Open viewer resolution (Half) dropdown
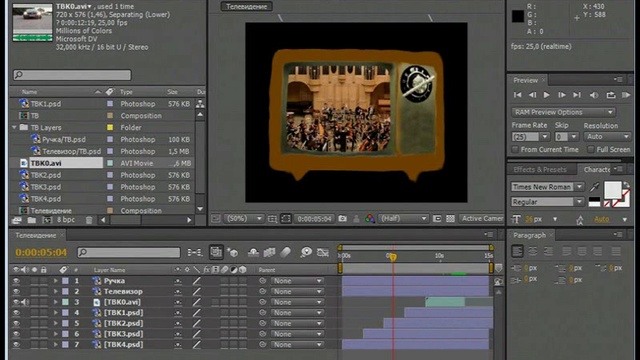 coord(403,219)
